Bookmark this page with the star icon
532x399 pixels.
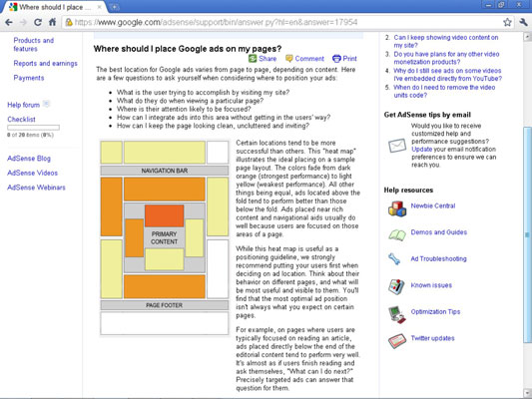click(507, 22)
